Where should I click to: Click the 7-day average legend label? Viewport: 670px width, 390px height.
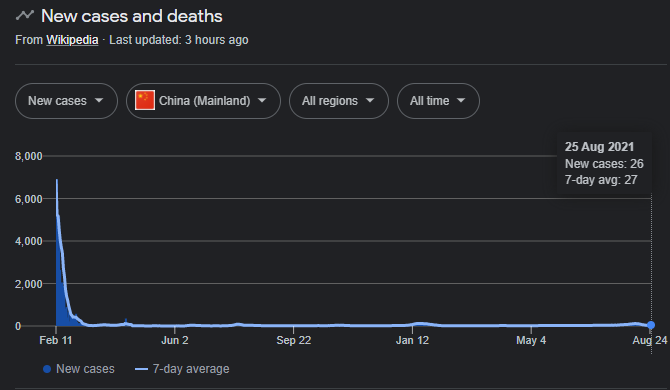191,369
